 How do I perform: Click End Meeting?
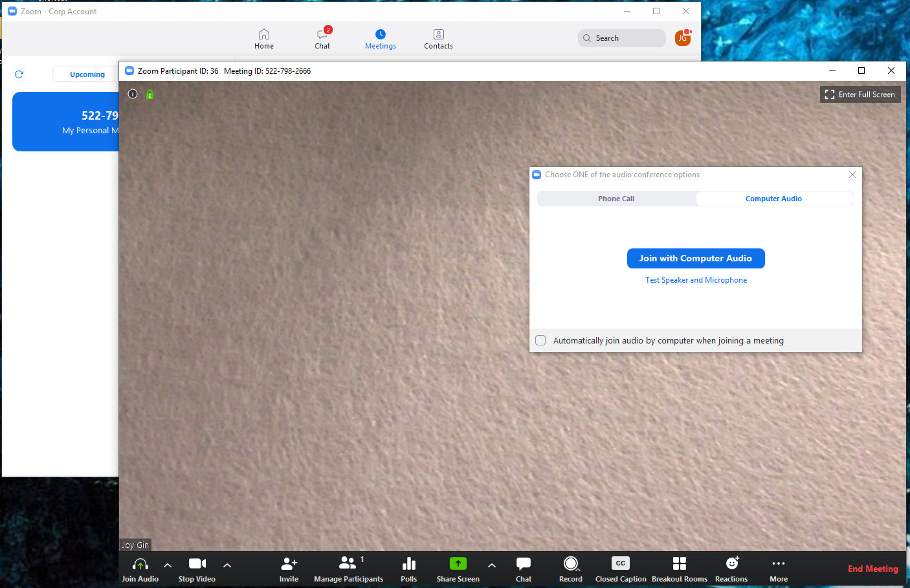point(872,569)
